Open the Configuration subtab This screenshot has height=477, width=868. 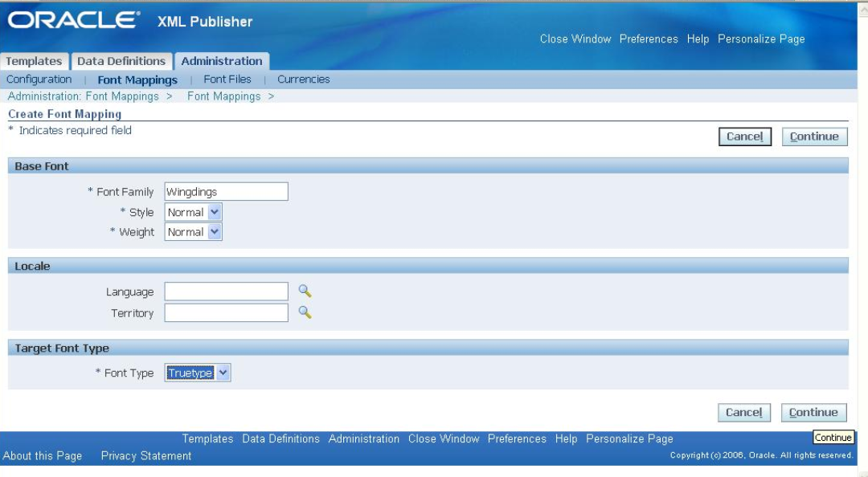pos(39,79)
